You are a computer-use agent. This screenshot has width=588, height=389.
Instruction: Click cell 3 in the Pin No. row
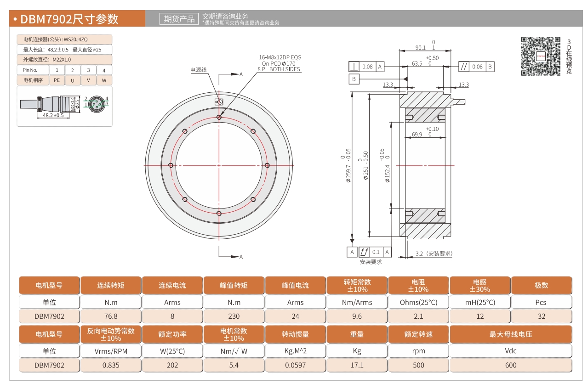click(88, 70)
